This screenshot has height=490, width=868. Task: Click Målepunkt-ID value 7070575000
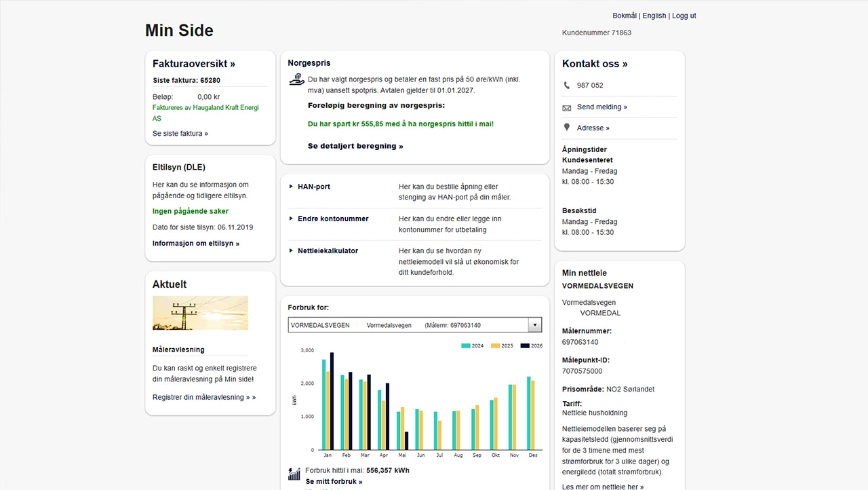point(582,371)
